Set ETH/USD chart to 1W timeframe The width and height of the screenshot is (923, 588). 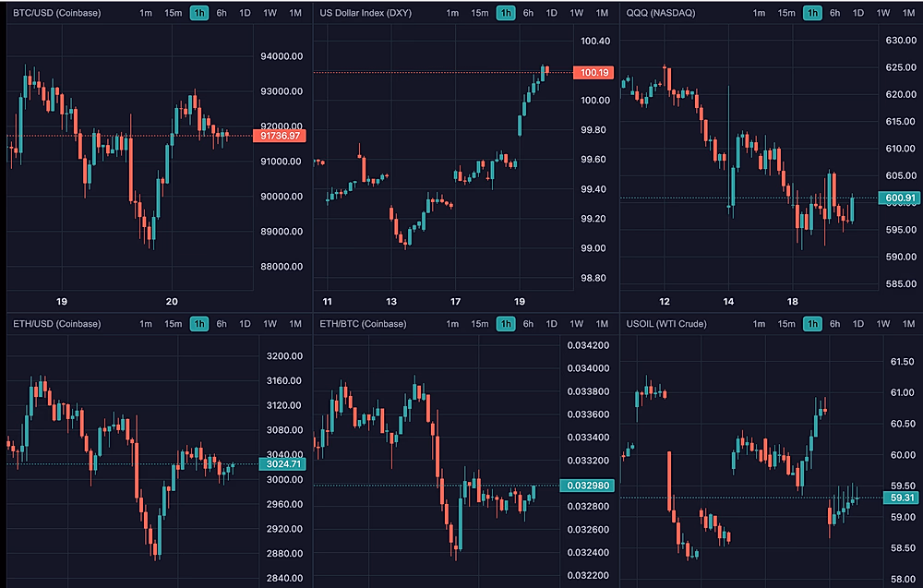[270, 324]
